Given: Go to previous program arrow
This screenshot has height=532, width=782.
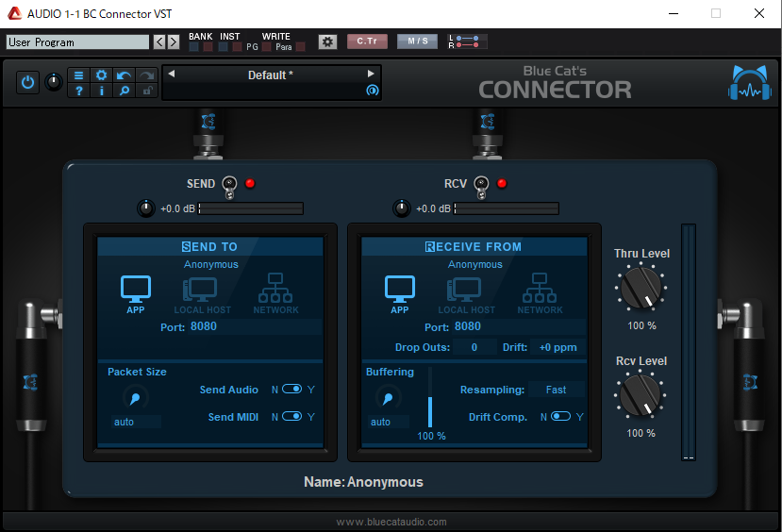Looking at the screenshot, I should tap(159, 42).
